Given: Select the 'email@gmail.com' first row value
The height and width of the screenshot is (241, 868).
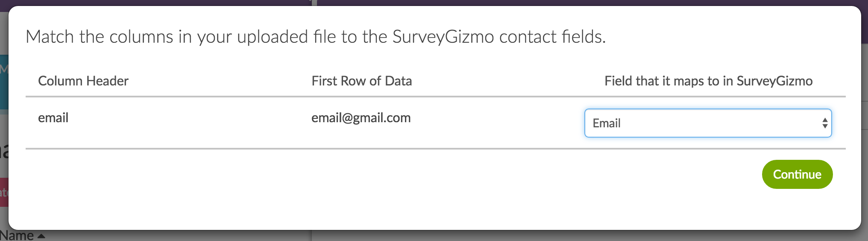Looking at the screenshot, I should pyautogui.click(x=361, y=118).
